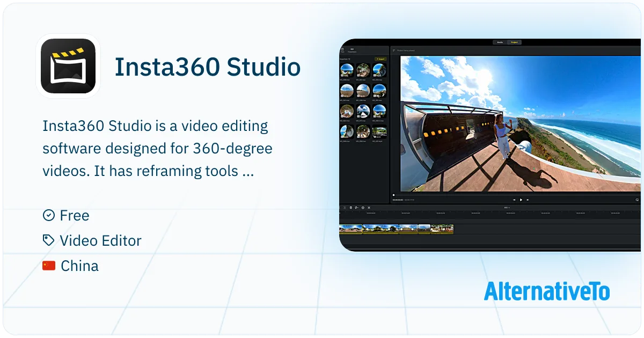Switch to the Project tab
This screenshot has width=644, height=338.
pyautogui.click(x=514, y=42)
